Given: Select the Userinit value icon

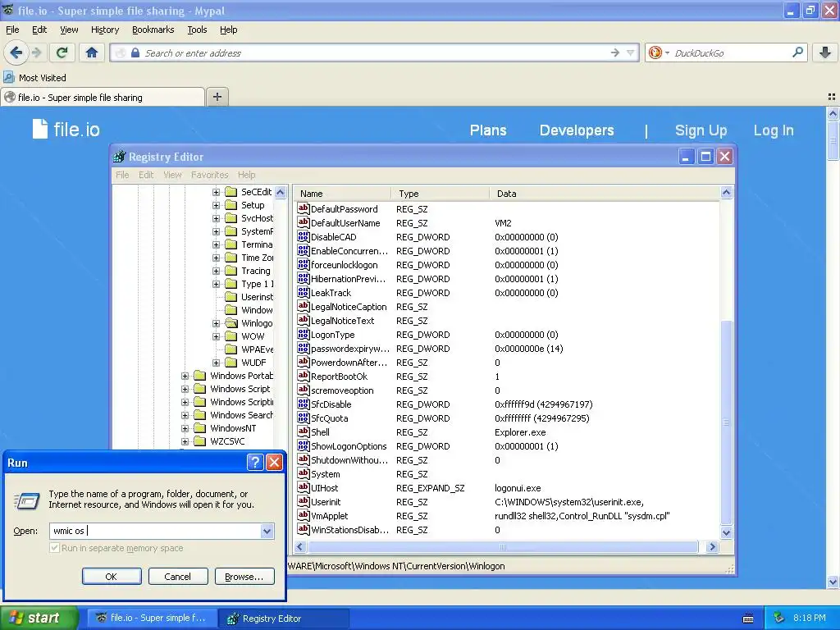Looking at the screenshot, I should (x=304, y=501).
